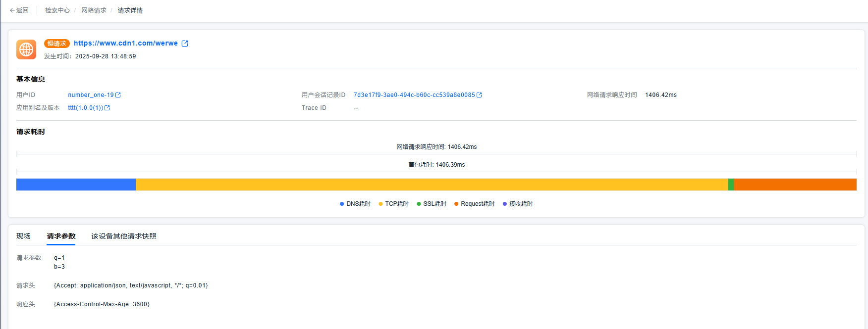Open user ID number_one-19 link

(91, 95)
